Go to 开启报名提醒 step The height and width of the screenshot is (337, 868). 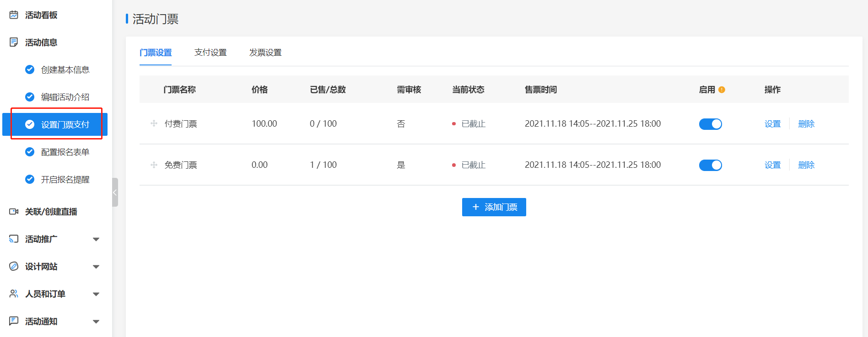[x=65, y=179]
